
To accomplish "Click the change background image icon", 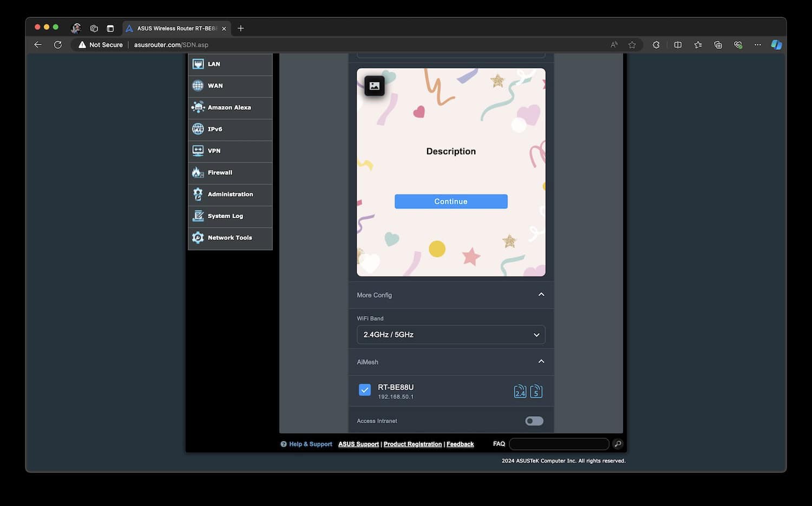I will 375,86.
